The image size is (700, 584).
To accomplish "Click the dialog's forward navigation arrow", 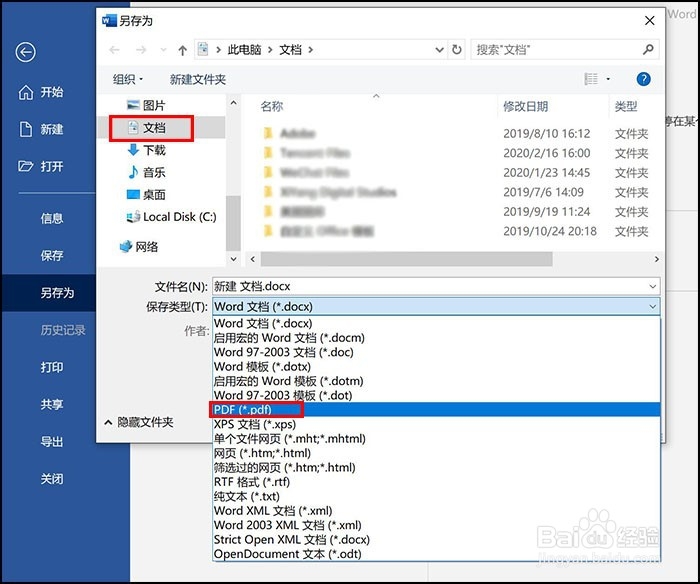I will click(x=141, y=50).
